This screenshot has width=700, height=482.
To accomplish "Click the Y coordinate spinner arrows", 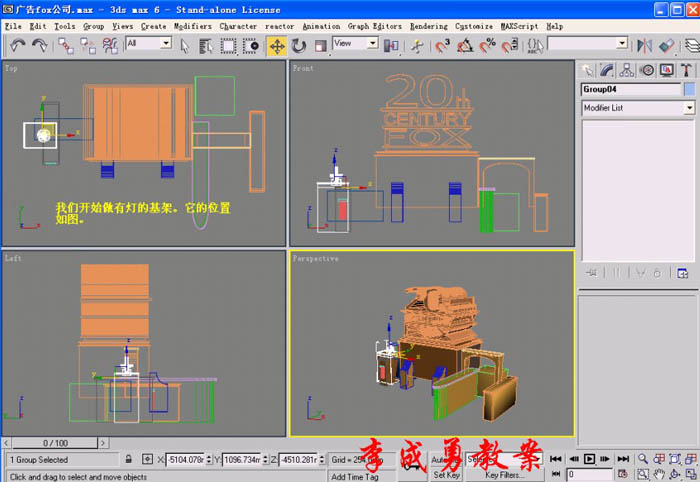I will (265, 459).
